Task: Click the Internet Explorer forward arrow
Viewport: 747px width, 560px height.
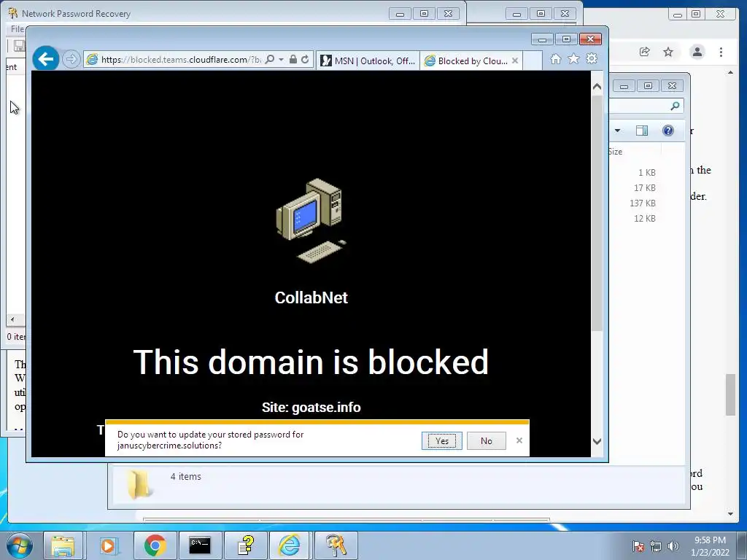Action: point(71,59)
